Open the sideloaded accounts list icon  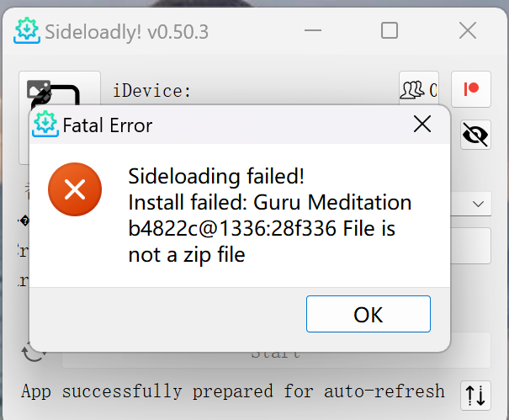click(418, 90)
